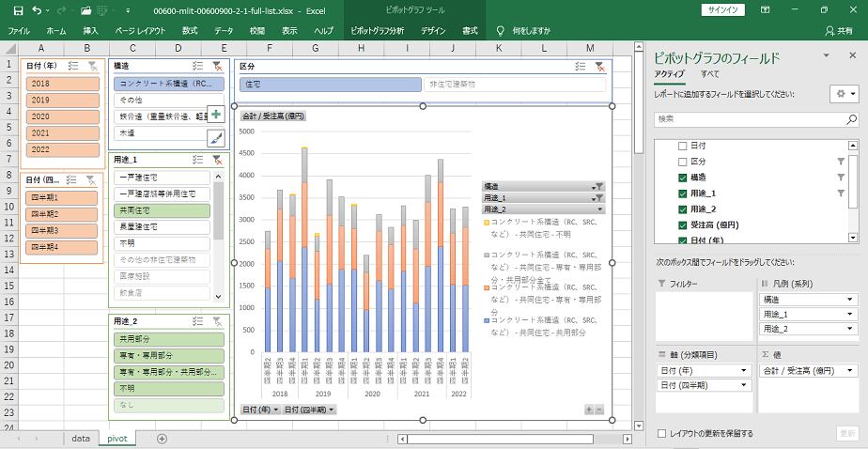Open the field list tools gear dropdown
The image size is (868, 449).
coord(844,94)
